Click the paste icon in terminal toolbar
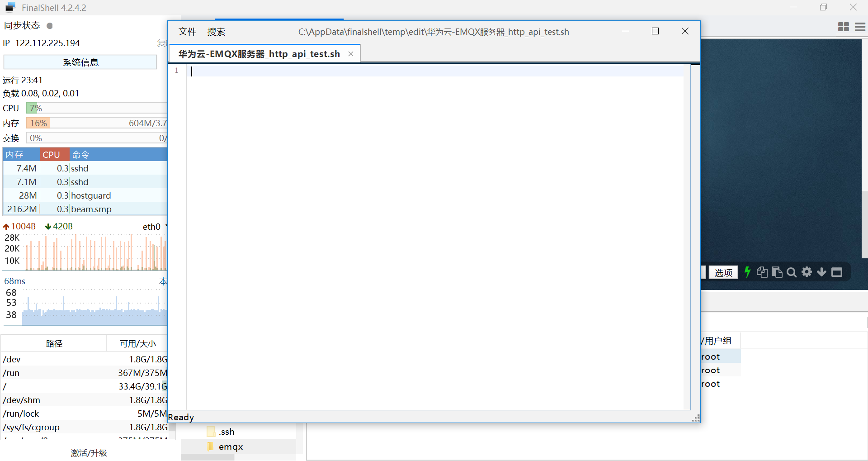Viewport: 868px width, 461px height. point(777,272)
